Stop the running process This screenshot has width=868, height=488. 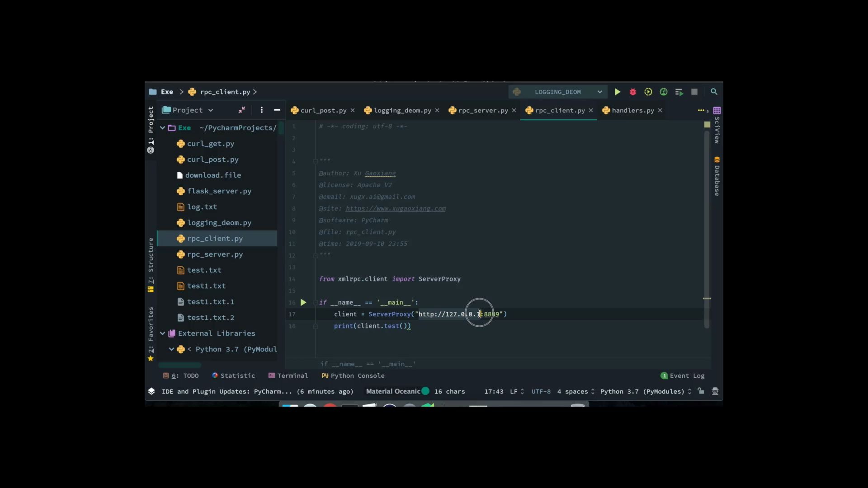(695, 92)
